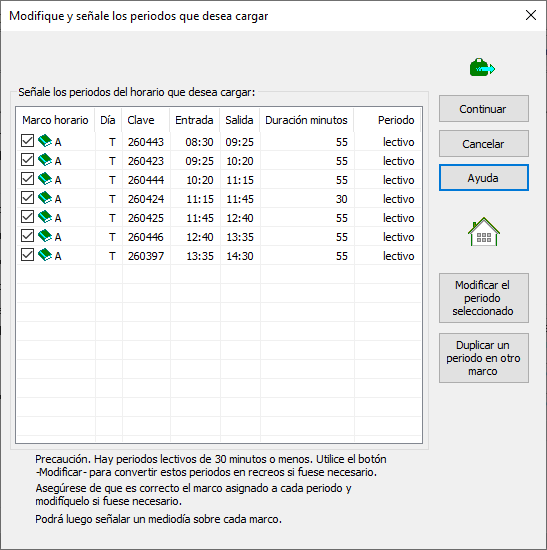
Task: Click the green briefcase import icon
Action: point(482,67)
